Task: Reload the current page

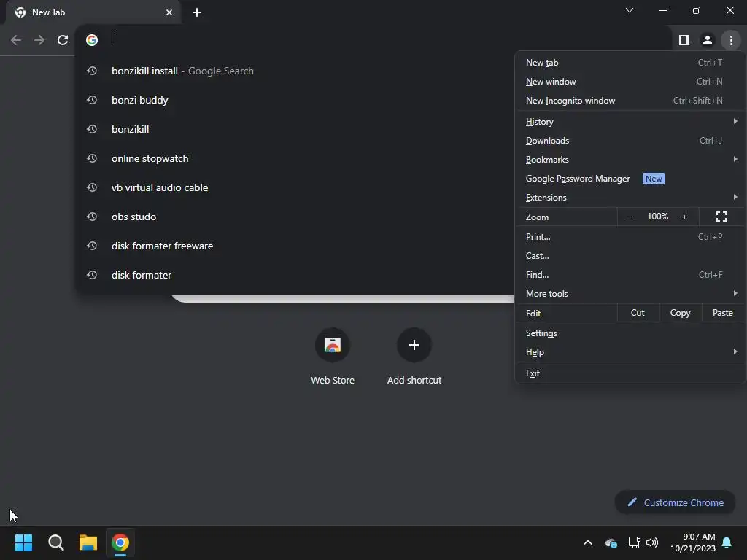Action: click(x=63, y=40)
